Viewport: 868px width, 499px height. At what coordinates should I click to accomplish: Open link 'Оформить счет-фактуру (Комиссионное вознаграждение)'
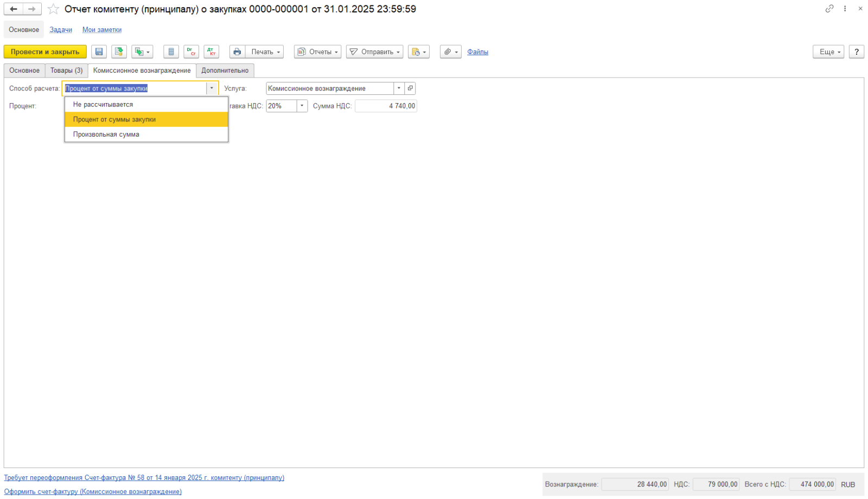point(93,492)
